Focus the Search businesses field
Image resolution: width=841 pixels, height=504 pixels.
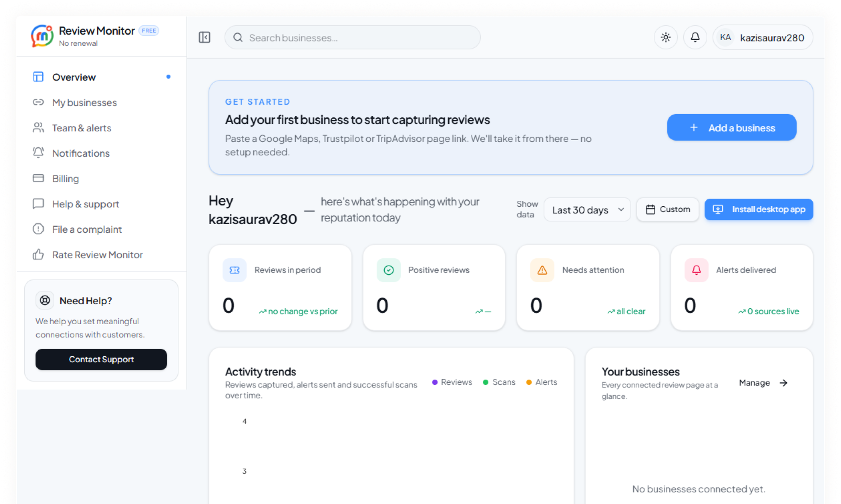pyautogui.click(x=353, y=38)
